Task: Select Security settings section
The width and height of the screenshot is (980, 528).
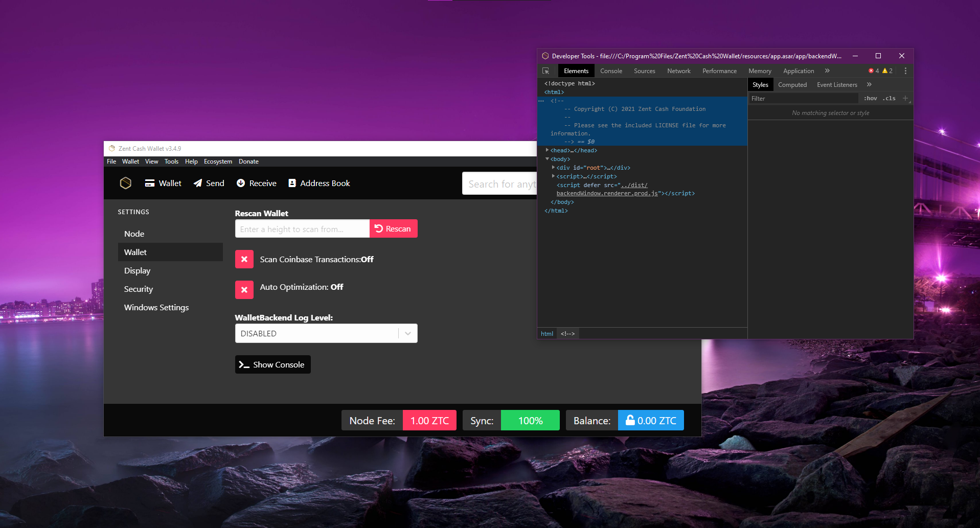Action: pos(170,289)
